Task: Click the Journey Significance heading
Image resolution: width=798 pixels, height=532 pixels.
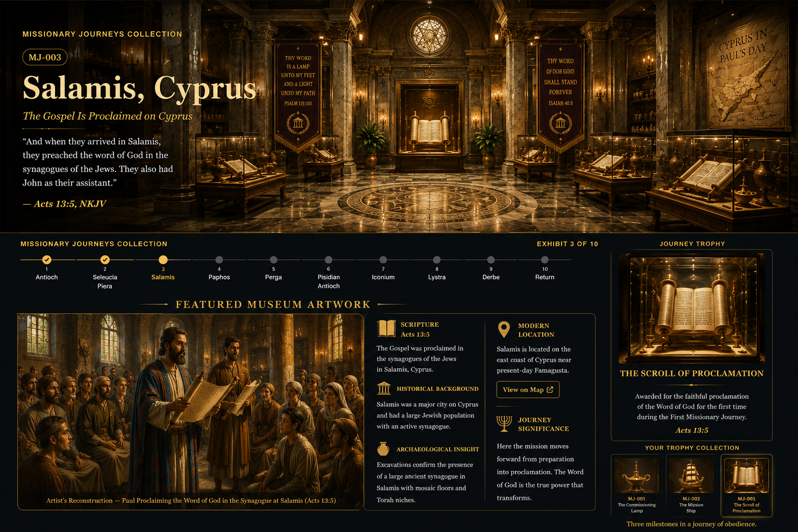Action: pos(543,424)
